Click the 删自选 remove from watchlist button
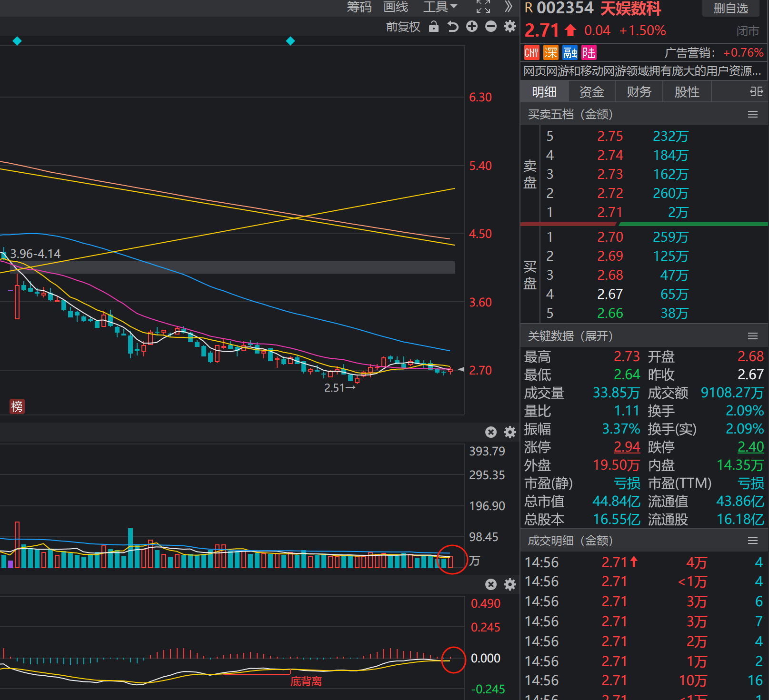 pos(731,9)
